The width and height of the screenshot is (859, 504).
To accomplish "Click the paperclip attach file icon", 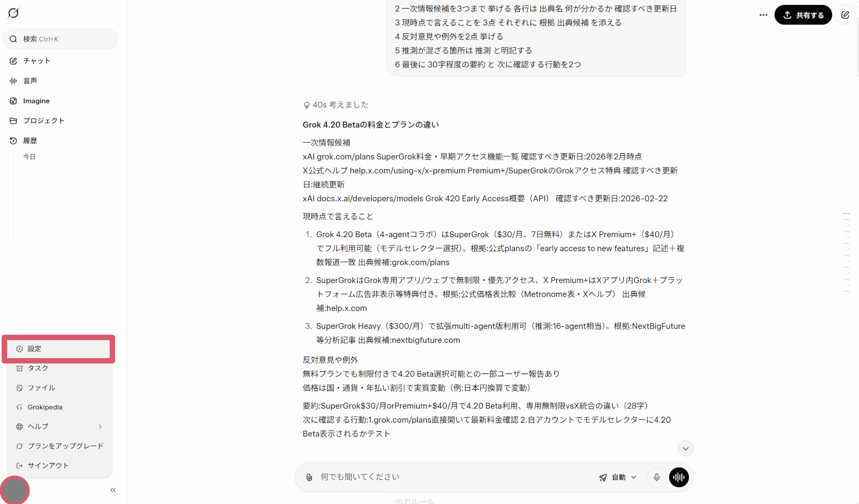I will [309, 477].
